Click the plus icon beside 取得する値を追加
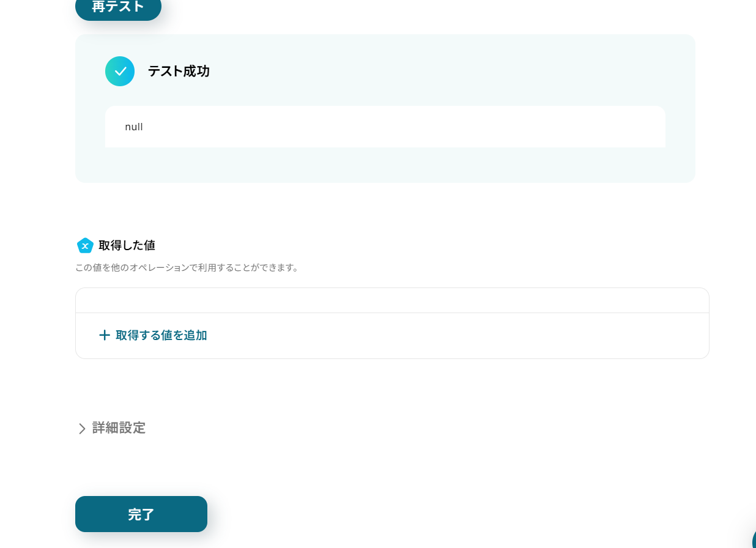 pyautogui.click(x=105, y=335)
